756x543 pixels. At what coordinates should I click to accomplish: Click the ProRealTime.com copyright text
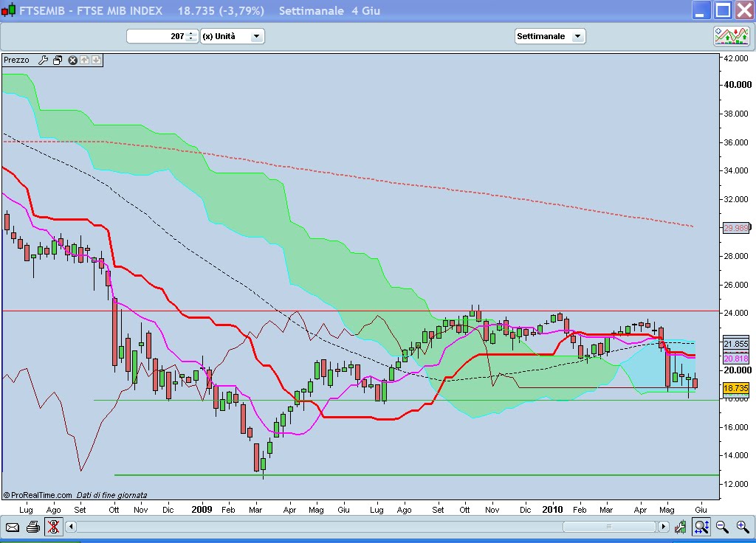coord(38,495)
